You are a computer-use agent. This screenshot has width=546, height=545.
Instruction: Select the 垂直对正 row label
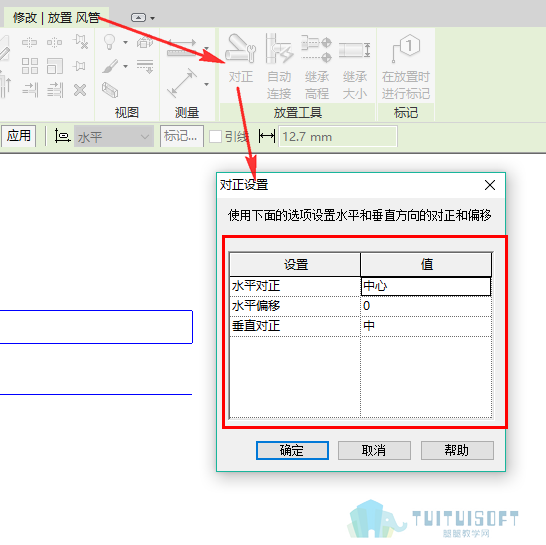point(256,326)
